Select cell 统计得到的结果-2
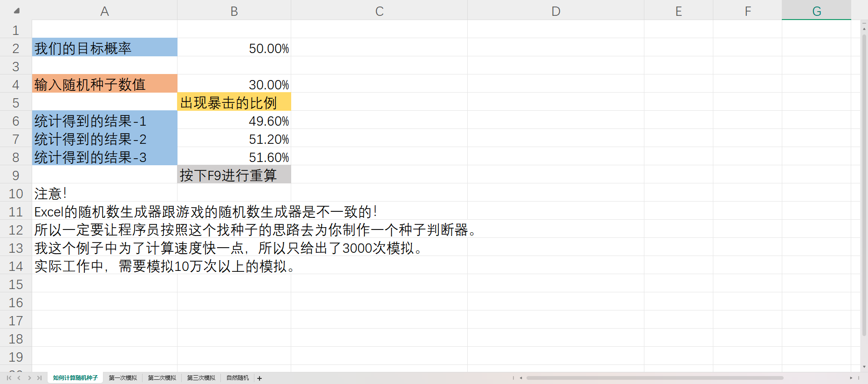Viewport: 868px width, 384px height. click(x=105, y=138)
